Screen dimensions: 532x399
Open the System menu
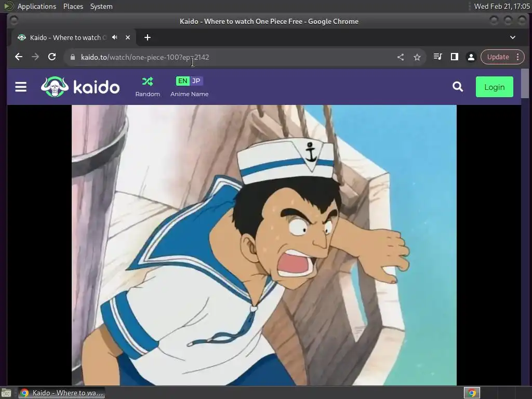(101, 6)
